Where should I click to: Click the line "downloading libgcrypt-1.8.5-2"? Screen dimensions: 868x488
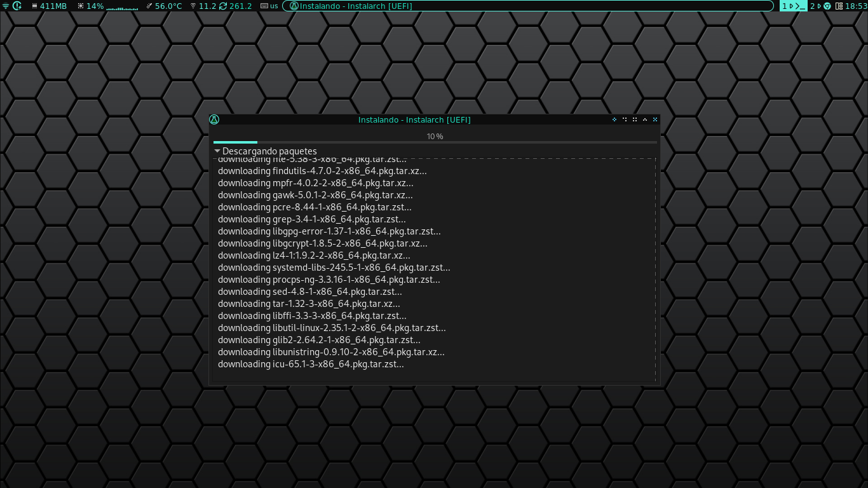(x=323, y=243)
